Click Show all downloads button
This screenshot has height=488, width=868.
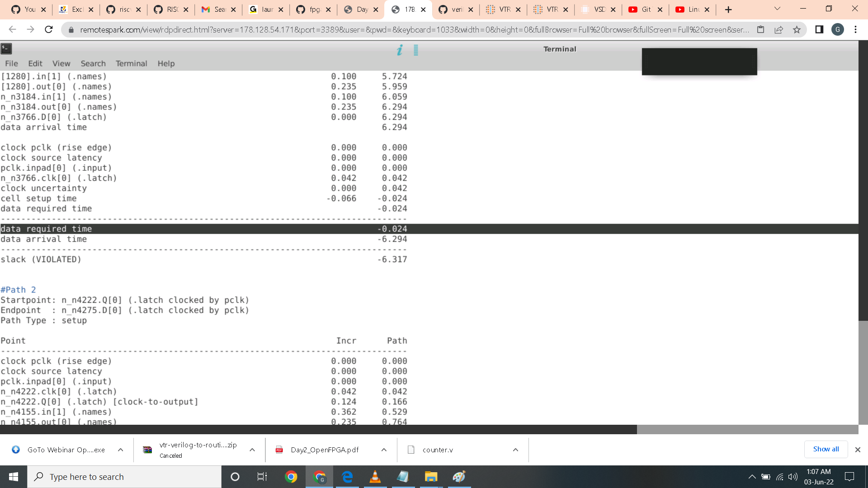[826, 449]
